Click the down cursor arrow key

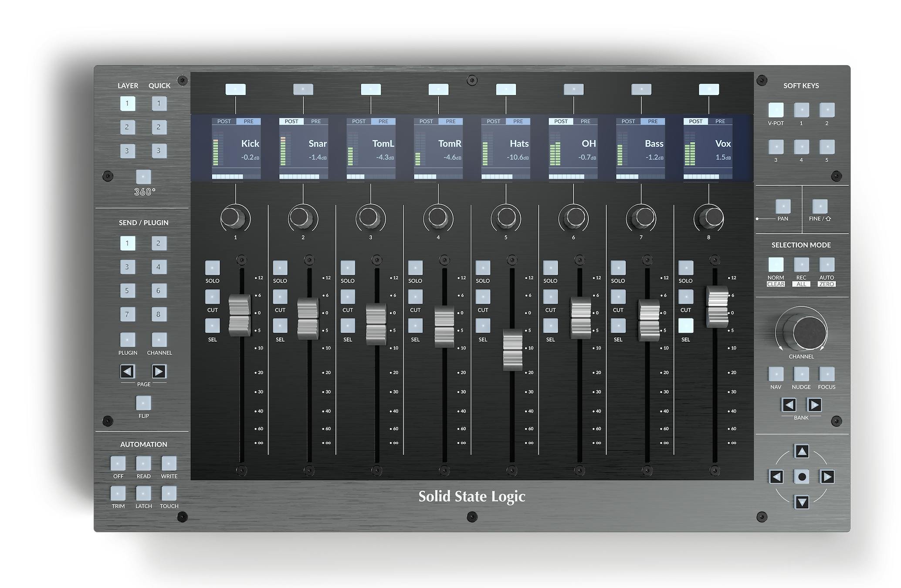802,502
